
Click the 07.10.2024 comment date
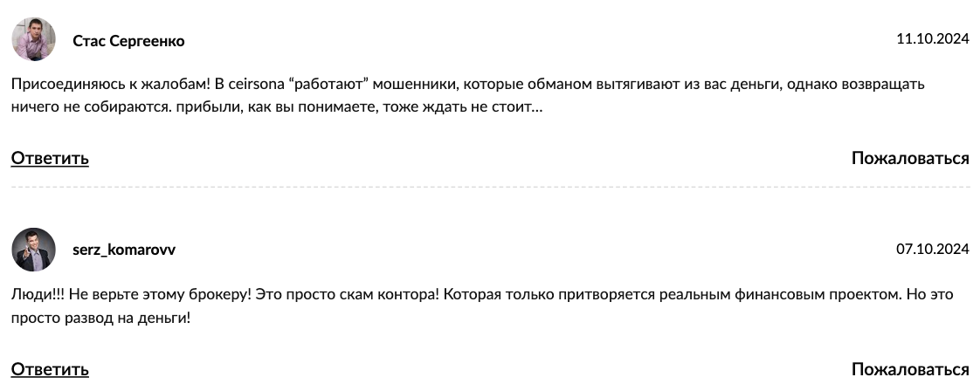(x=933, y=250)
